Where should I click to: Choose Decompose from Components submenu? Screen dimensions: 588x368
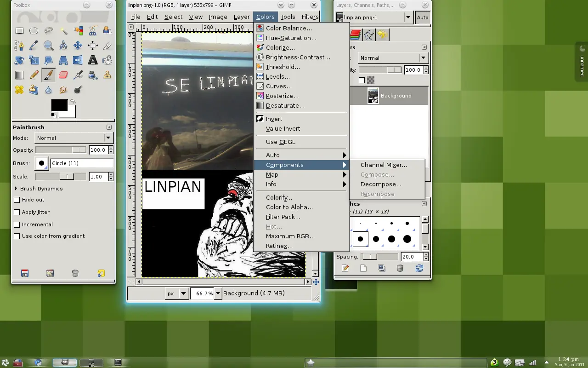tap(387, 184)
